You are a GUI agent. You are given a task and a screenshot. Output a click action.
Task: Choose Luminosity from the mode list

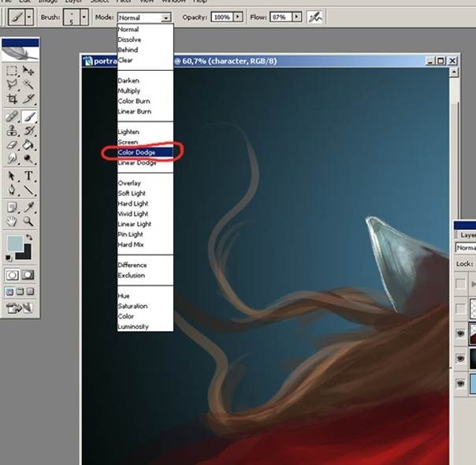tap(145, 326)
